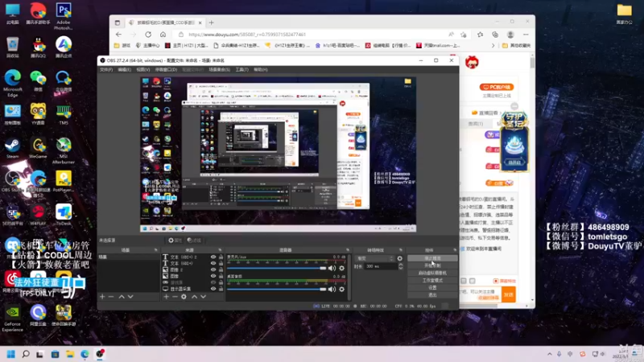Open a new tab in Edge

pos(212,23)
